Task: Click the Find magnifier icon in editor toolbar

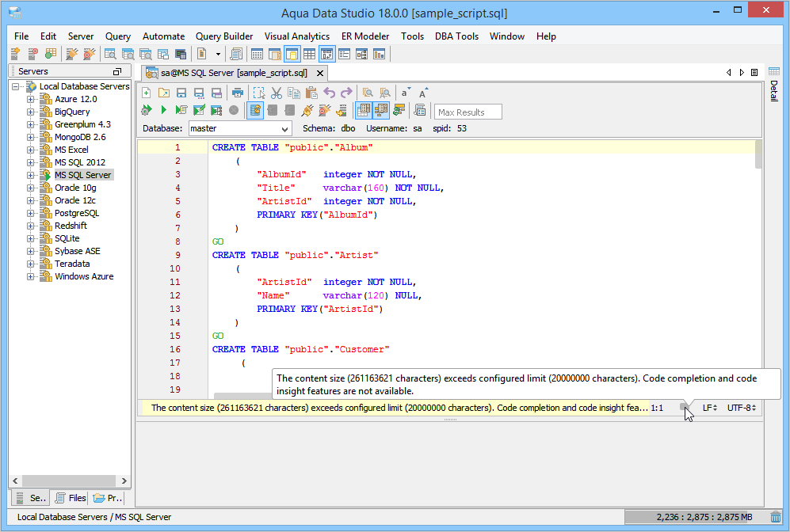Action: (368, 93)
